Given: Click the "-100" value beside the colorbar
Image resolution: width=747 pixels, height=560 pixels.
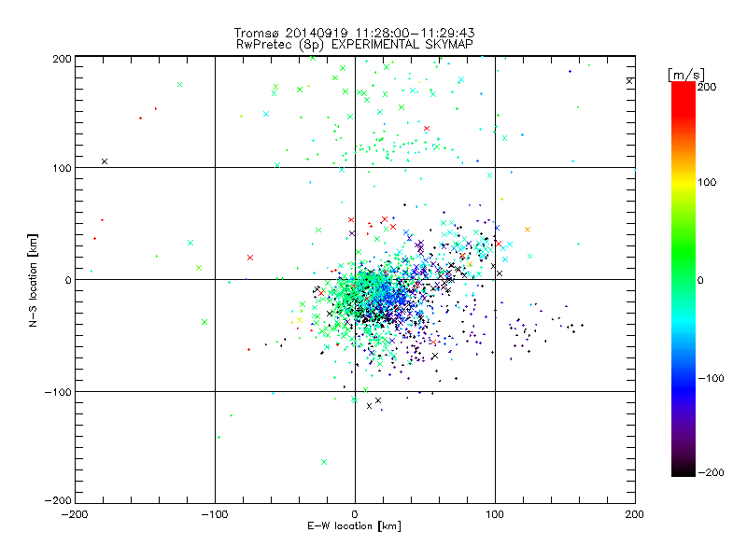Looking at the screenshot, I should [x=711, y=378].
